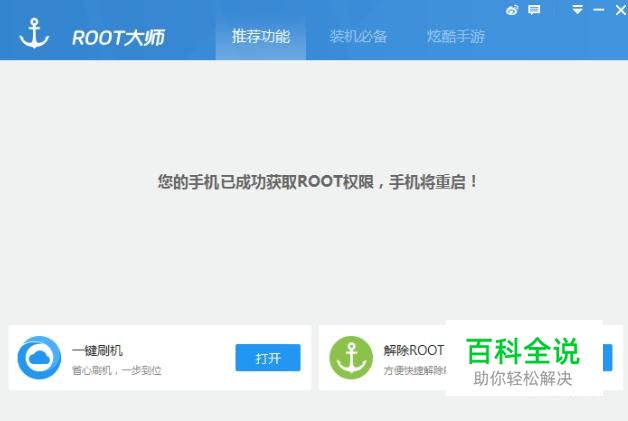Open the feedback chat bubble icon

(x=534, y=10)
